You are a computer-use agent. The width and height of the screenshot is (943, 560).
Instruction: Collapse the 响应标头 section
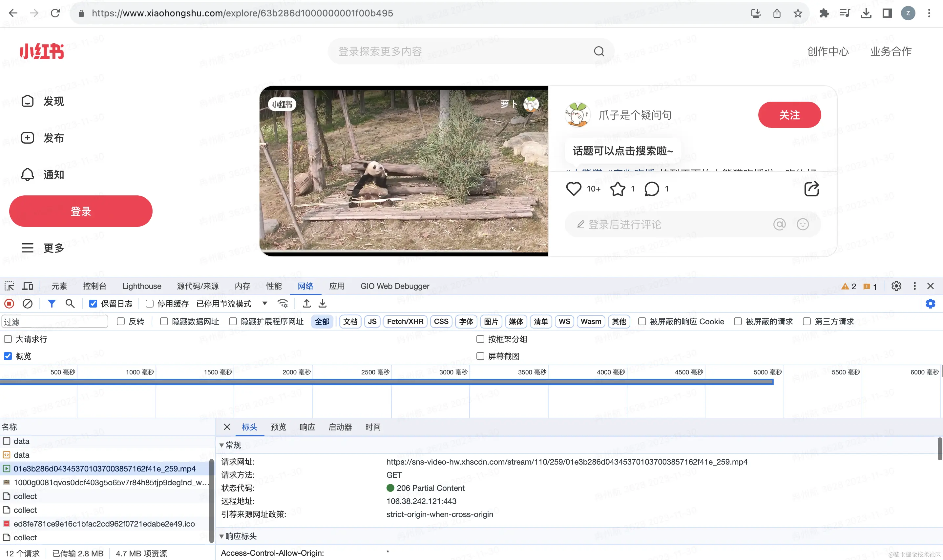click(238, 536)
